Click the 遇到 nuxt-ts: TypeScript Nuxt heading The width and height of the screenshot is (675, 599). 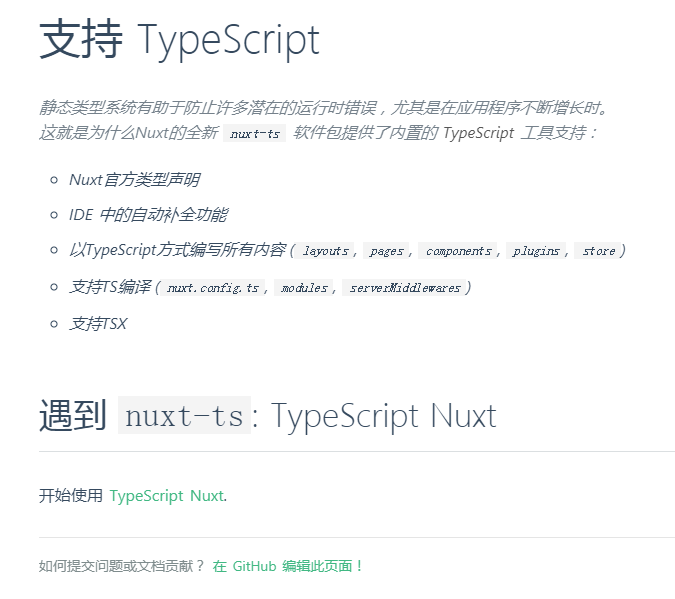267,415
